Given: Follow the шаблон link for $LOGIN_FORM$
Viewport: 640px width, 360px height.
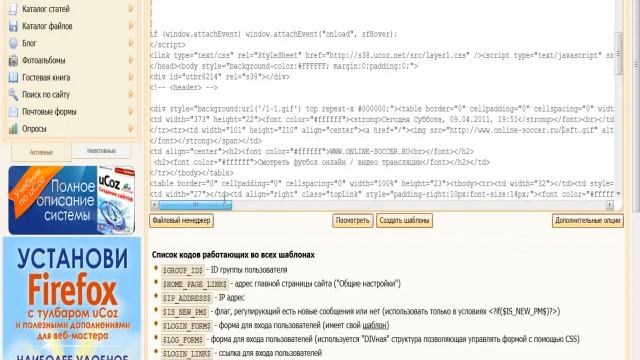Looking at the screenshot, I should click(x=375, y=325).
